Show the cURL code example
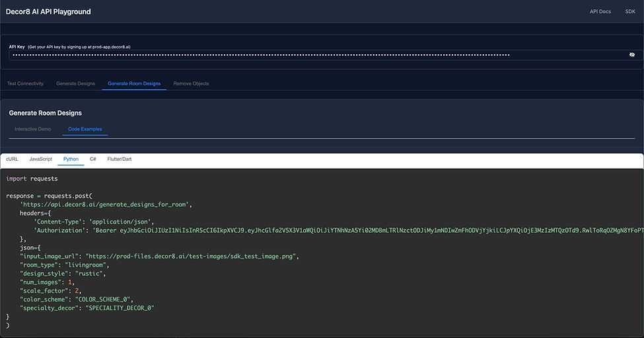Viewport: 644px width, 338px height. [x=12, y=159]
